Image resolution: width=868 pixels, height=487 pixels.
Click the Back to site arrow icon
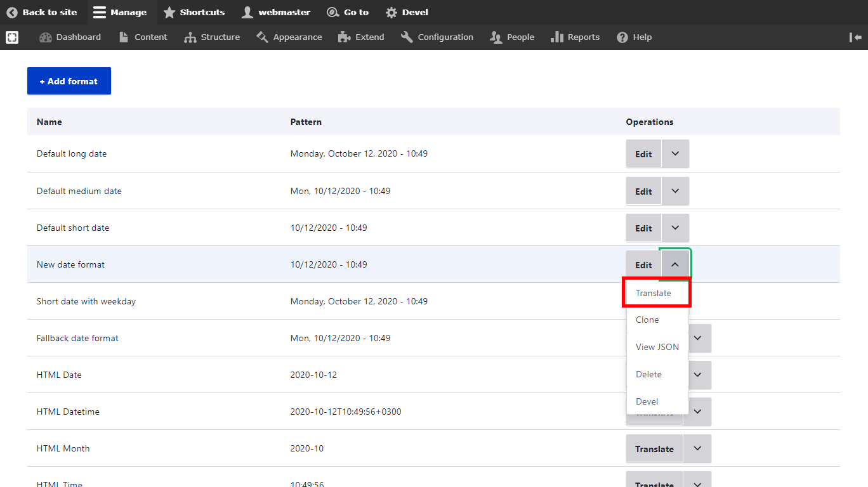[x=12, y=12]
